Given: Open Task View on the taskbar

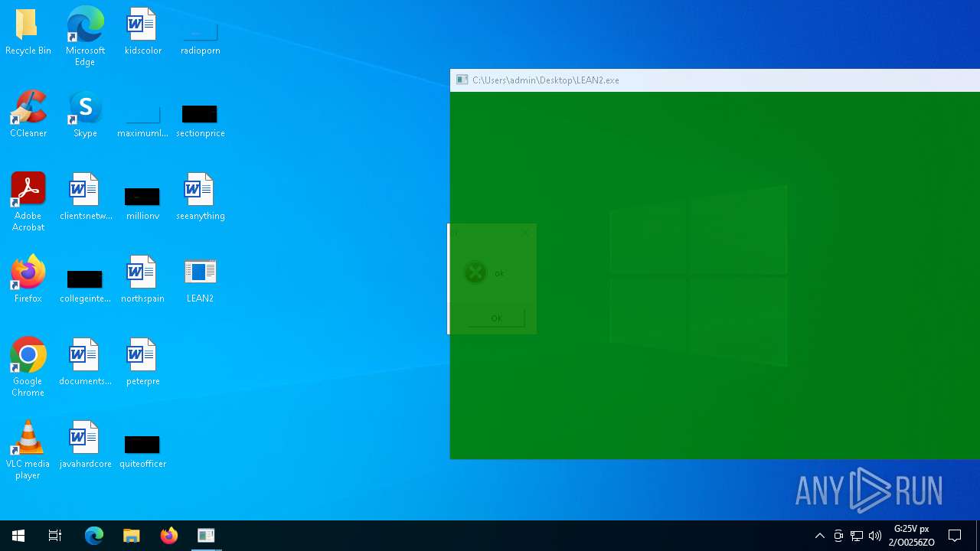Looking at the screenshot, I should tap(55, 536).
